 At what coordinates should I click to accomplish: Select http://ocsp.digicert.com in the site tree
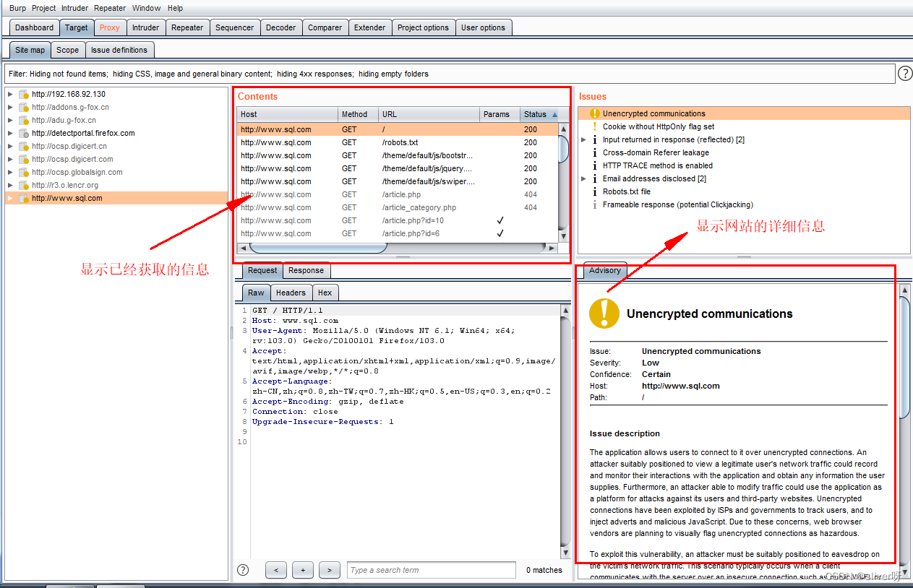[72, 159]
